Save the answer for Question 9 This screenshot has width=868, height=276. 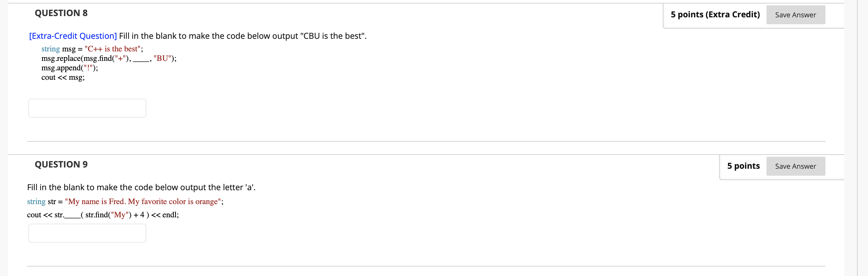tap(795, 166)
